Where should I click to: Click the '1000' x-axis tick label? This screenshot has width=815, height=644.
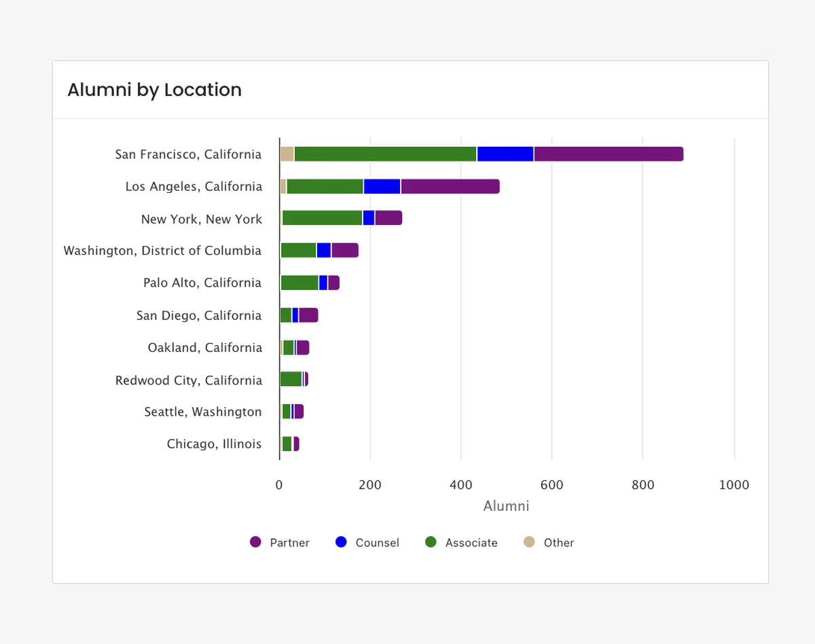(734, 485)
